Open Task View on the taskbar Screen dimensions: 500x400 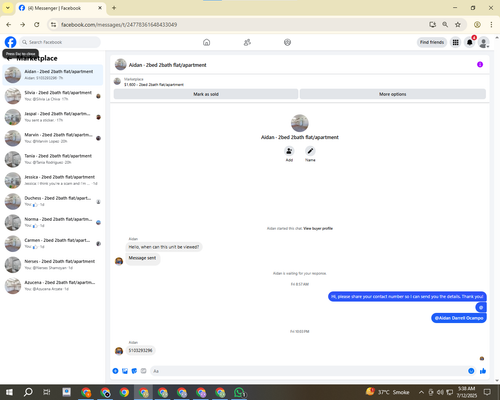47,392
